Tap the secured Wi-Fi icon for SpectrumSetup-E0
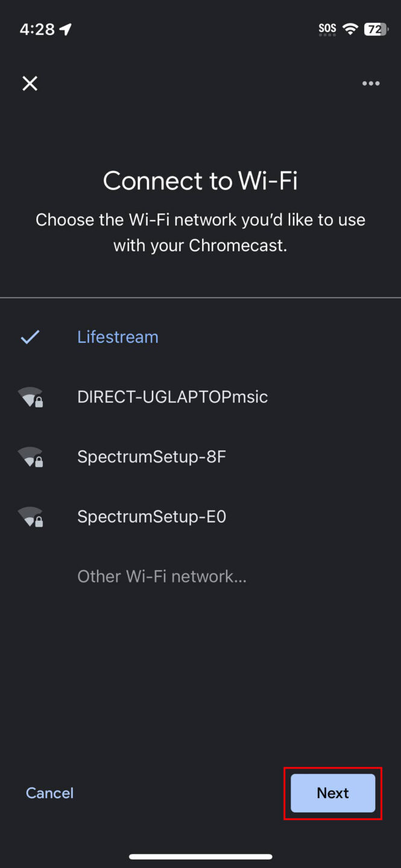 pos(30,517)
